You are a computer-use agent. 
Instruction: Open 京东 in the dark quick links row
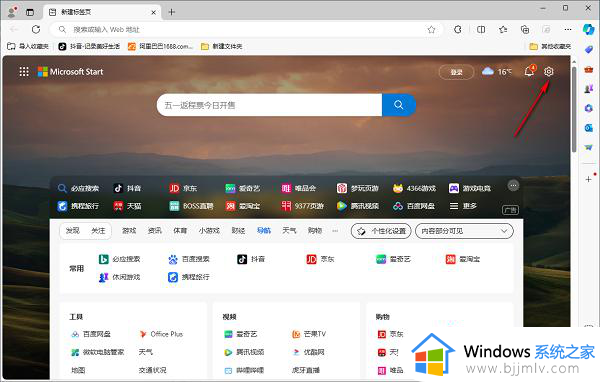tap(183, 188)
